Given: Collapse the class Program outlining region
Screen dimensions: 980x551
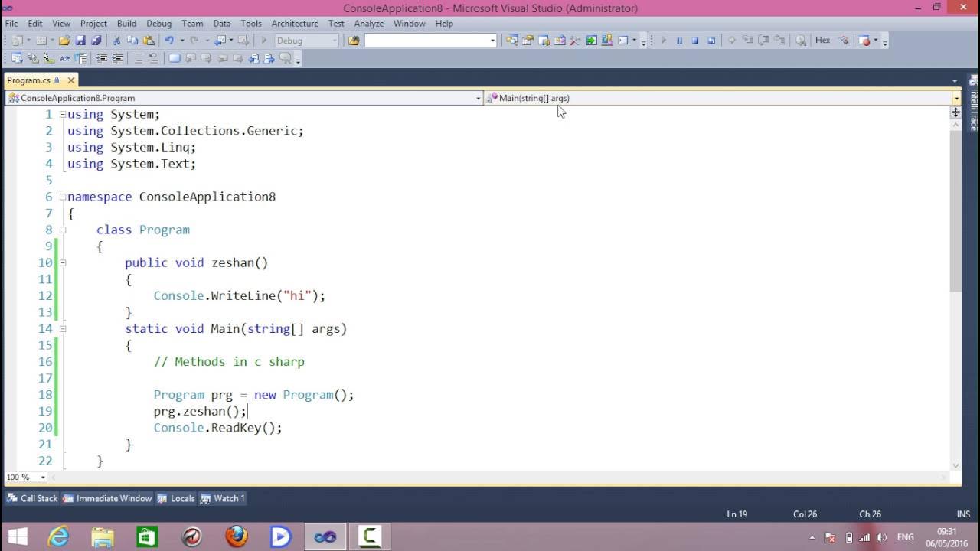Looking at the screenshot, I should [x=63, y=230].
